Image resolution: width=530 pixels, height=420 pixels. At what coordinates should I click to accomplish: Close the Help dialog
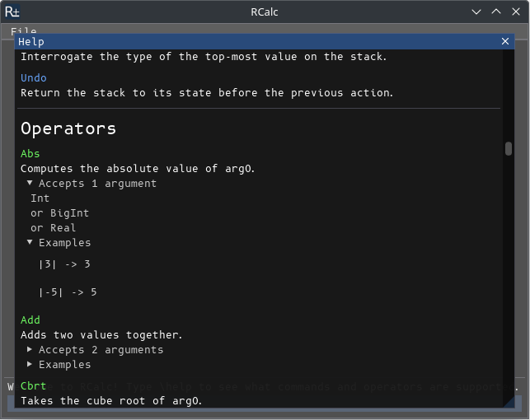(x=505, y=41)
